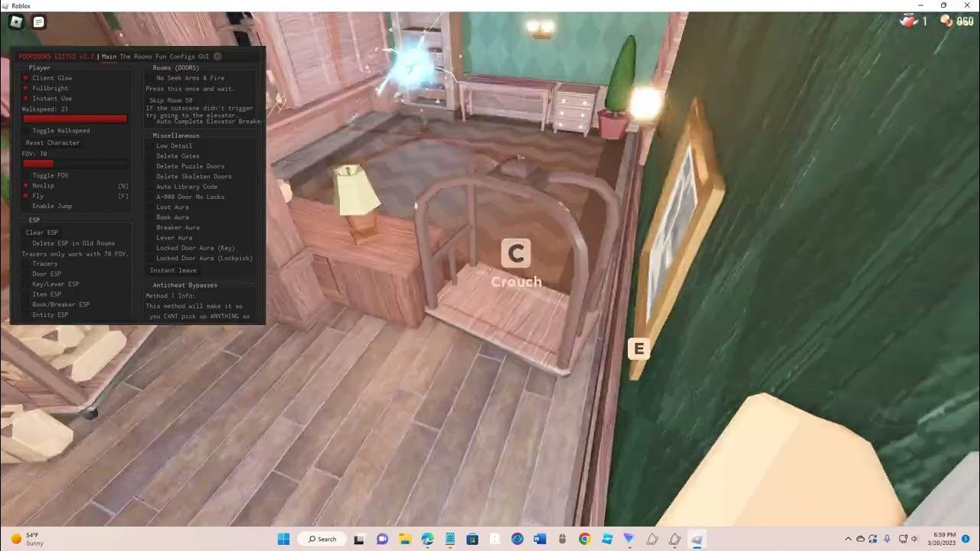
Task: Open The Rooms tab
Action: pos(136,57)
